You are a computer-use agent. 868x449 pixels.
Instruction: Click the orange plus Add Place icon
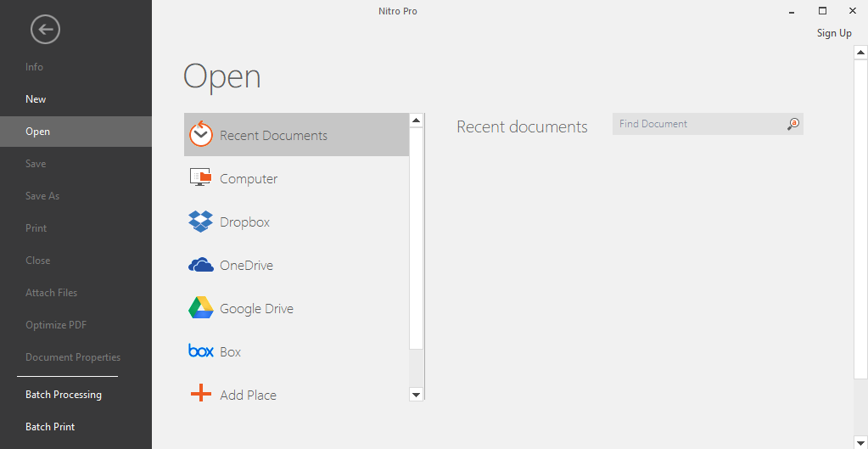pos(200,394)
